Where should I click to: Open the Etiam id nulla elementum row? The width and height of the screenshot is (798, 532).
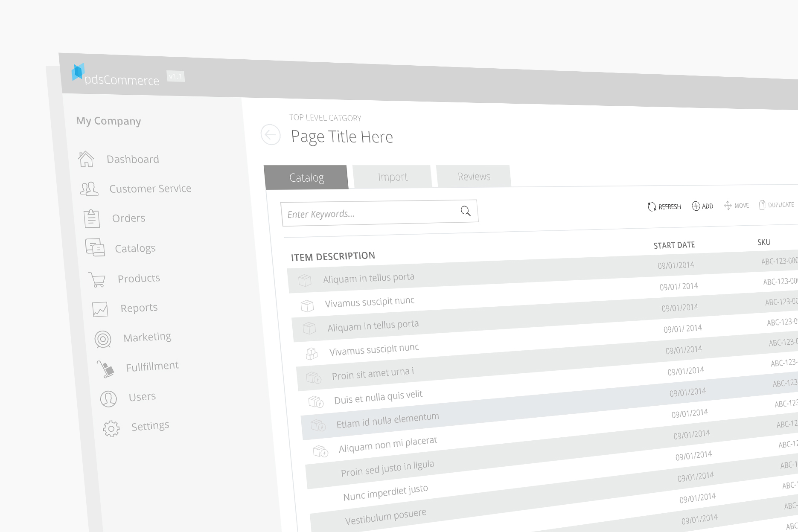pos(387,420)
